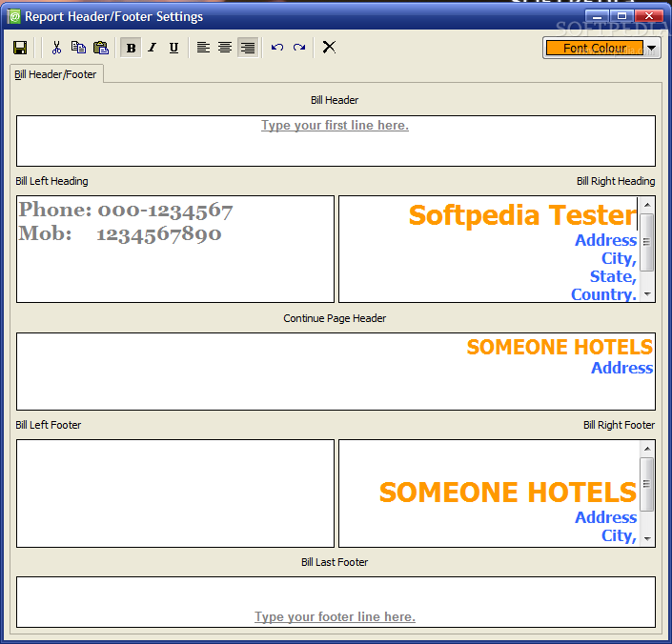Toggle Bold formatting
The width and height of the screenshot is (672, 644).
coord(131,48)
